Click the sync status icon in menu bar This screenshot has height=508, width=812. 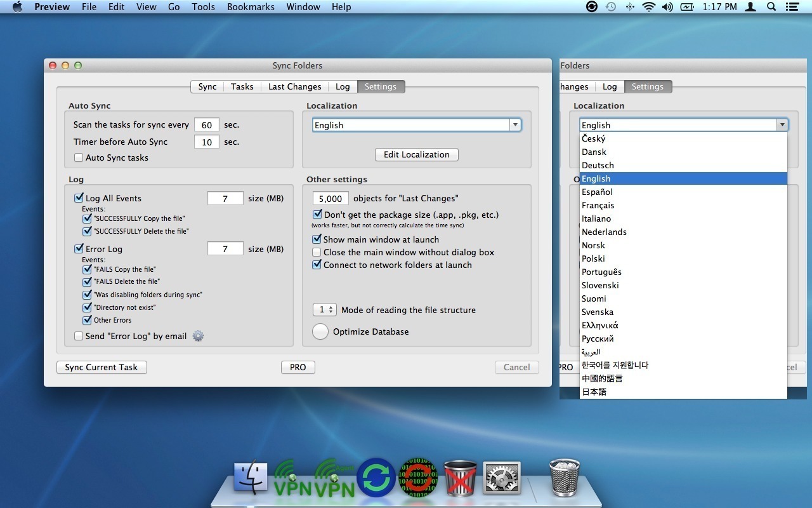(x=591, y=7)
